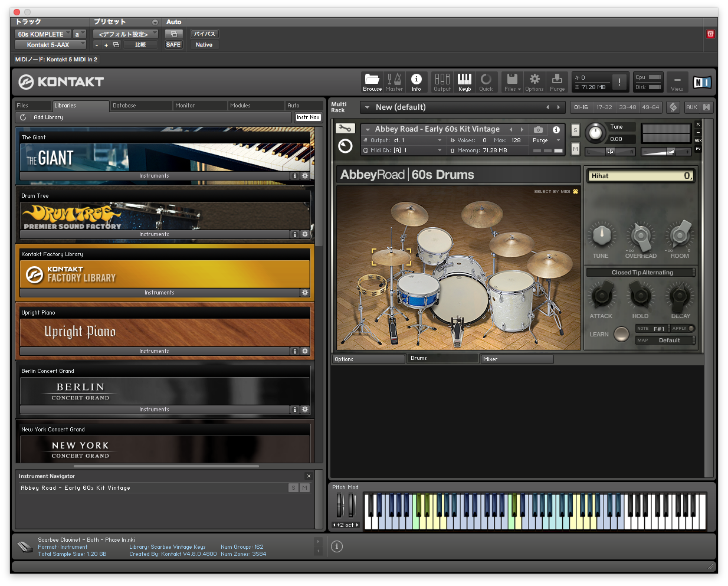
Task: Switch to minimized View
Action: point(677,82)
